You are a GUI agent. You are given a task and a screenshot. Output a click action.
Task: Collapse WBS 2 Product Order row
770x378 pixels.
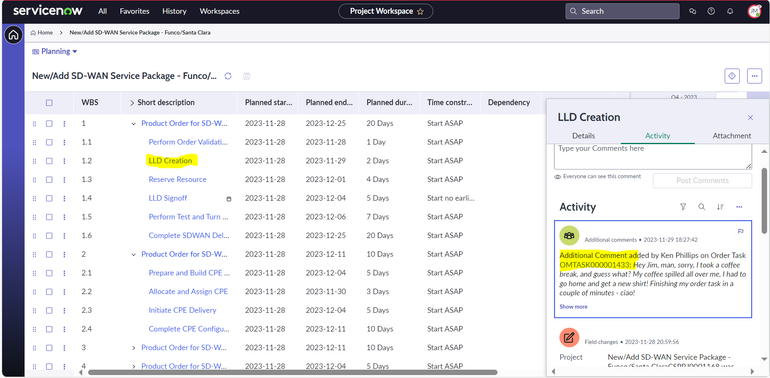133,254
